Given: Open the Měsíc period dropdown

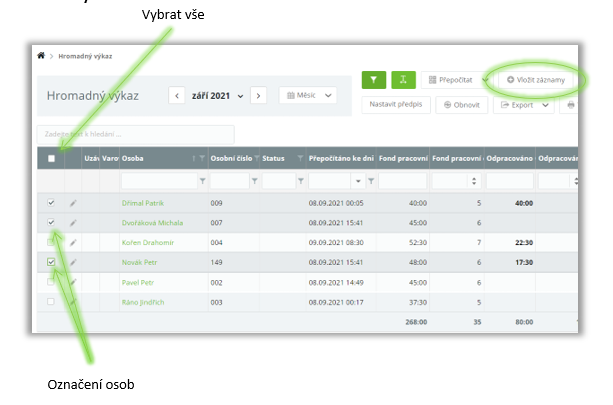Looking at the screenshot, I should click(x=307, y=96).
